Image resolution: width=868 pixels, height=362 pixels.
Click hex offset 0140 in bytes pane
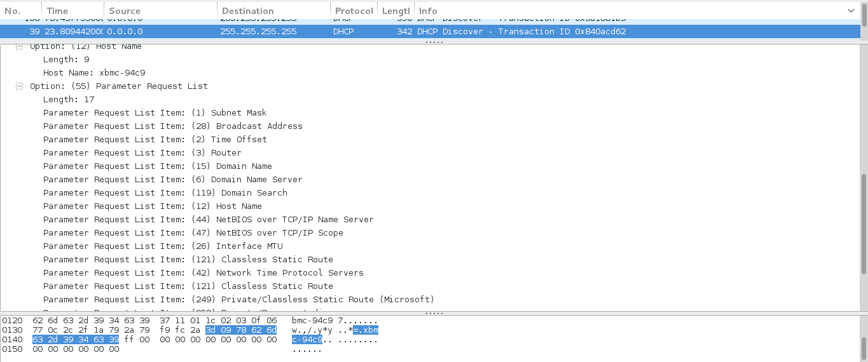(12, 340)
